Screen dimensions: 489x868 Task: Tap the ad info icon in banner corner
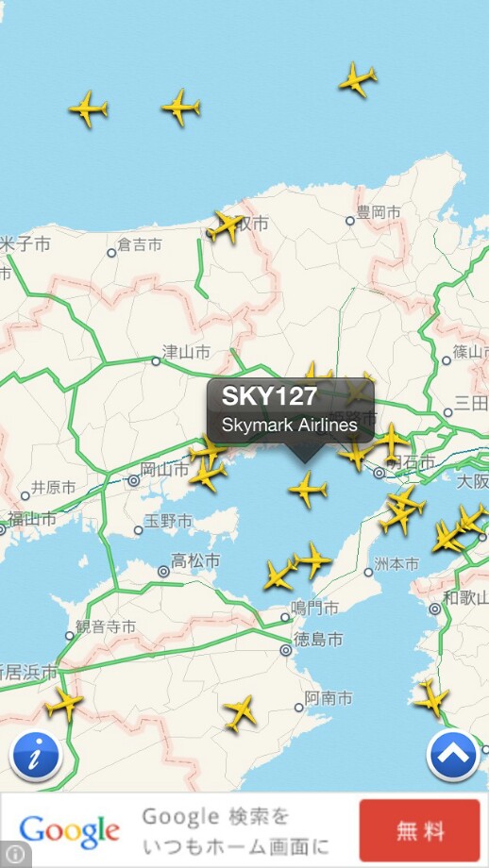coord(14,854)
